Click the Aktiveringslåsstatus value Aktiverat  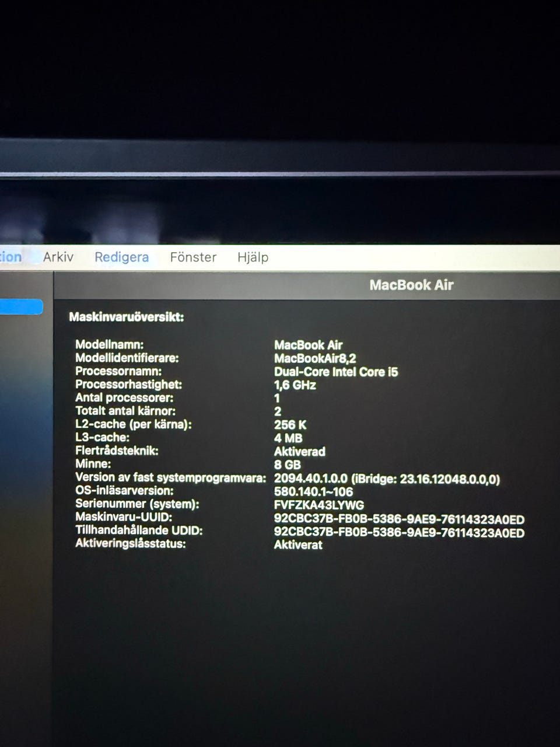click(x=298, y=544)
